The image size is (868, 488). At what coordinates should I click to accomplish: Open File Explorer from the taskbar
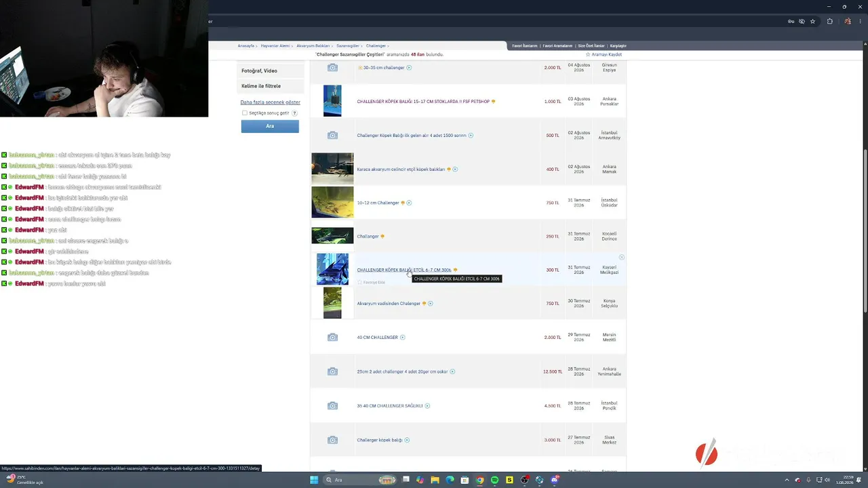(x=435, y=480)
